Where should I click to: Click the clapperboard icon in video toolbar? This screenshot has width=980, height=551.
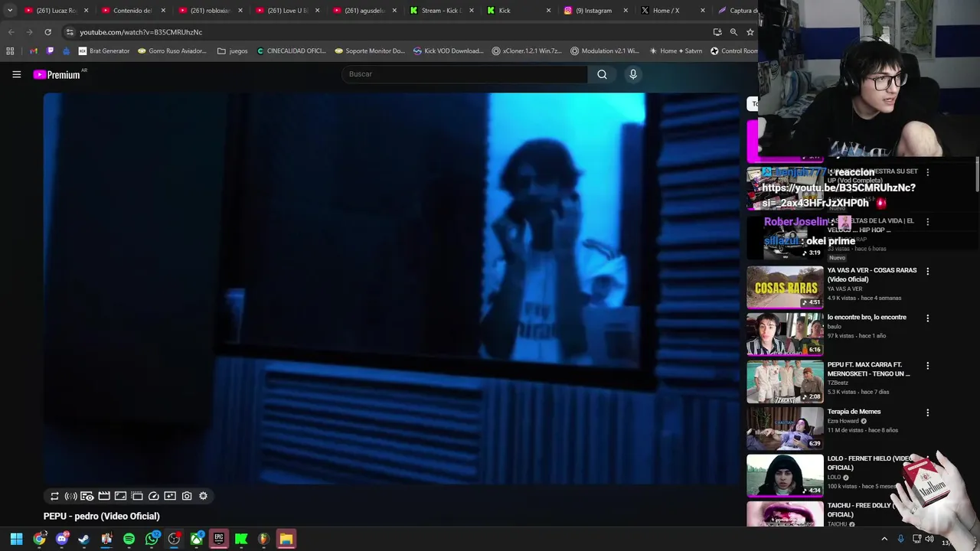[x=104, y=496]
